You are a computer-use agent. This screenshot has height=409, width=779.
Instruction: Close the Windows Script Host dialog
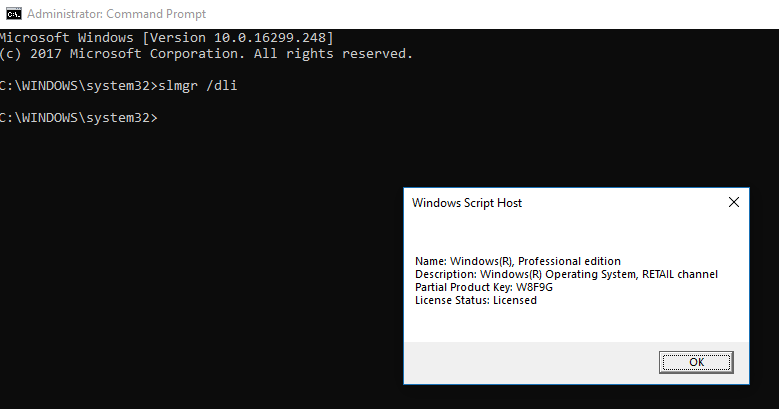pyautogui.click(x=734, y=202)
